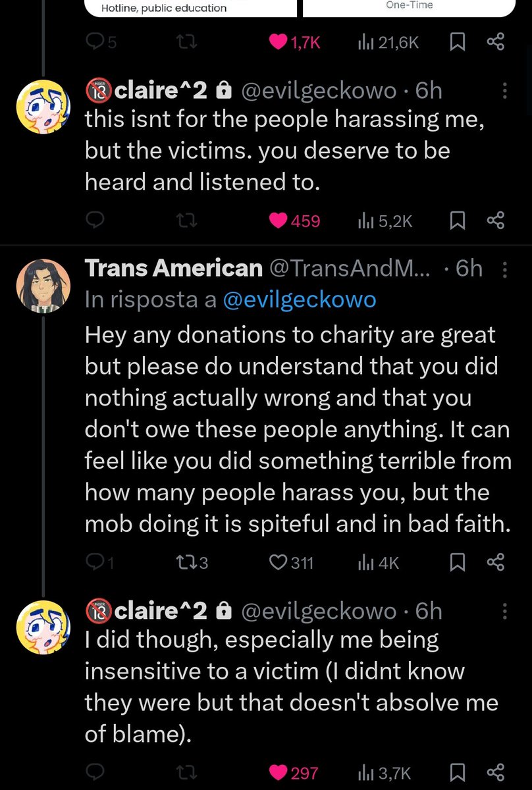Open Trans American's profile name
The height and width of the screenshot is (790, 532).
pyautogui.click(x=173, y=269)
